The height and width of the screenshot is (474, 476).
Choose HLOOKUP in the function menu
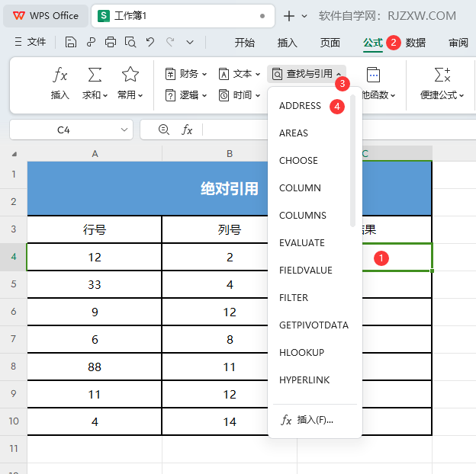pos(301,353)
